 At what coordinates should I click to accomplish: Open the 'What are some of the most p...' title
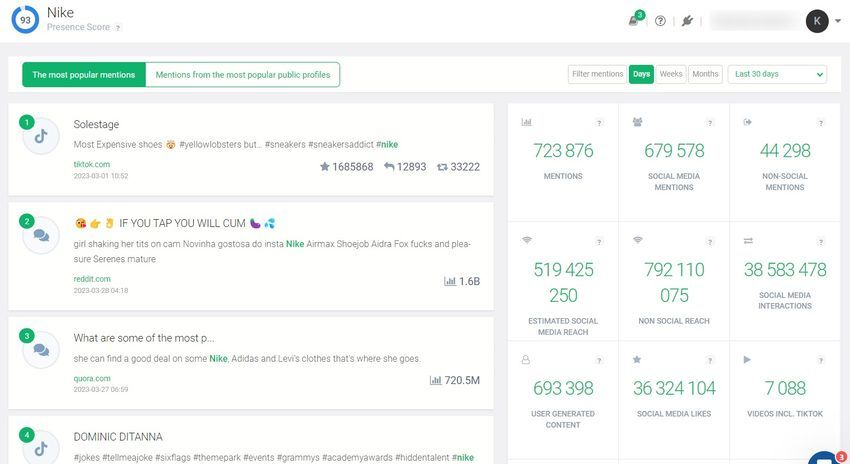(x=144, y=338)
